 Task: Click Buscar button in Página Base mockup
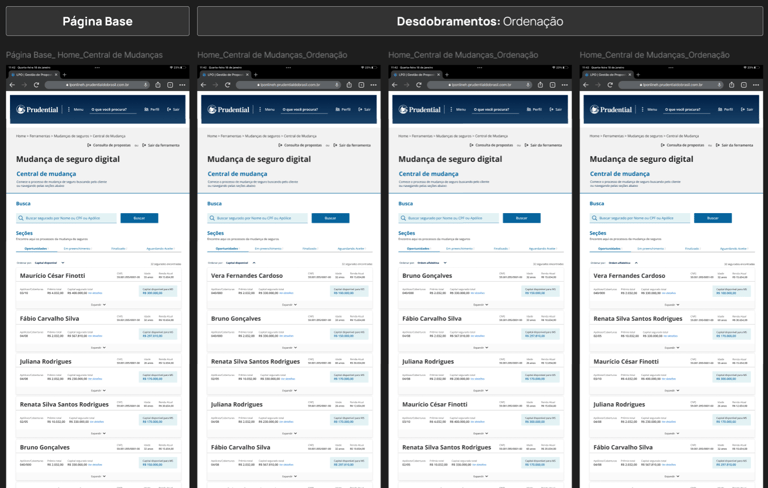click(x=139, y=218)
